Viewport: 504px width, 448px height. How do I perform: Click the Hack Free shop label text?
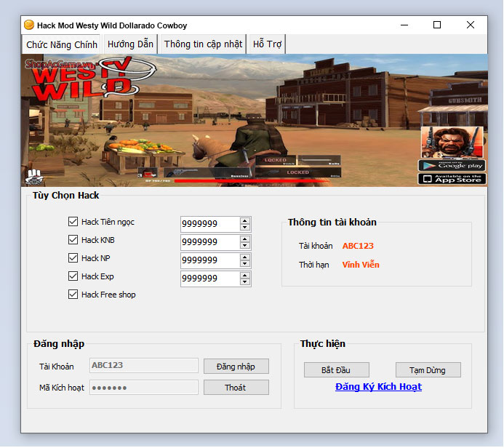pos(108,295)
